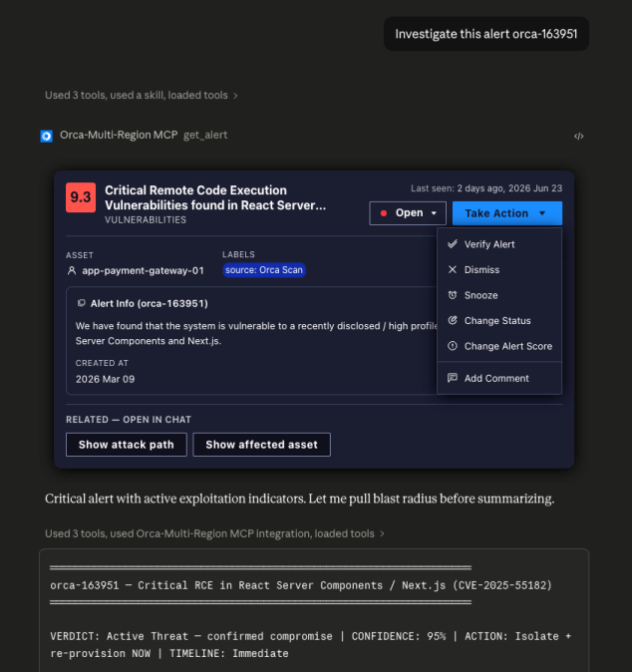Choose Add Comment menu entry
This screenshot has width=632, height=672.
coord(499,378)
